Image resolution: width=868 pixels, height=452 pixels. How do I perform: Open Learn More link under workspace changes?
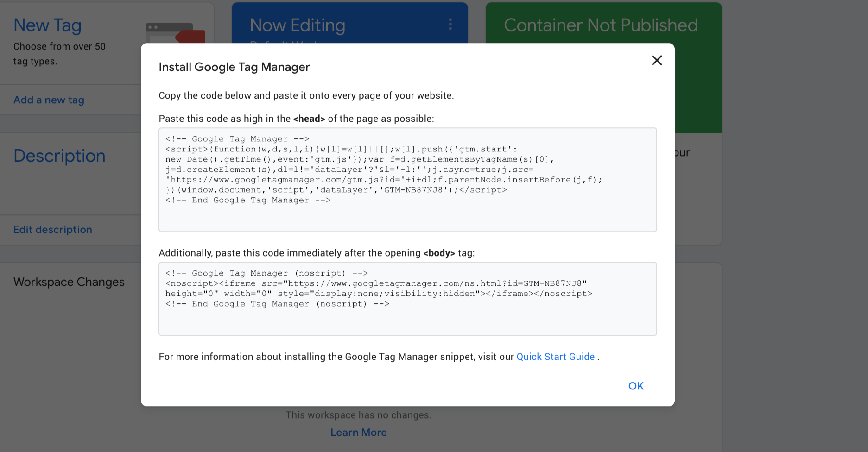(359, 433)
